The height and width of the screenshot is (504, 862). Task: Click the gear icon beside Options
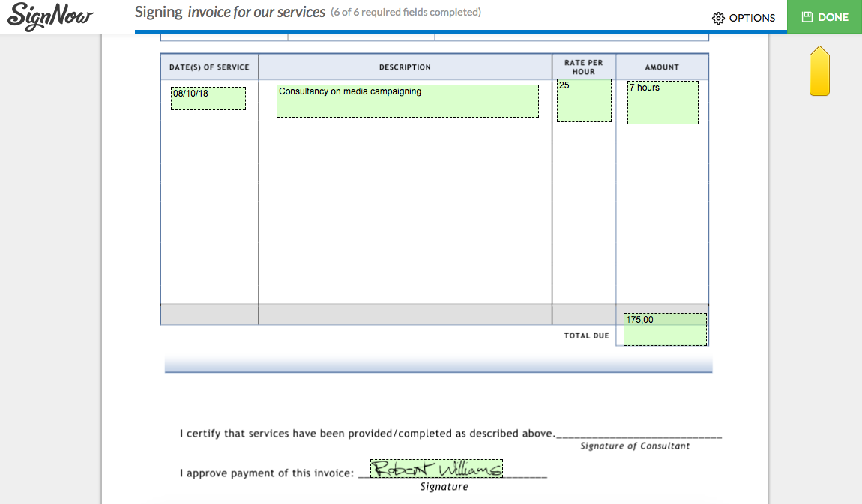click(718, 18)
